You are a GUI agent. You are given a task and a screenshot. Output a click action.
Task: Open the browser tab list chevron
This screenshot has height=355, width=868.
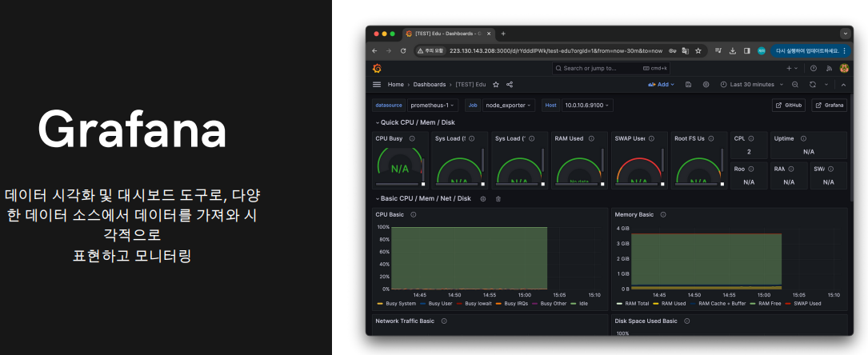[x=845, y=34]
